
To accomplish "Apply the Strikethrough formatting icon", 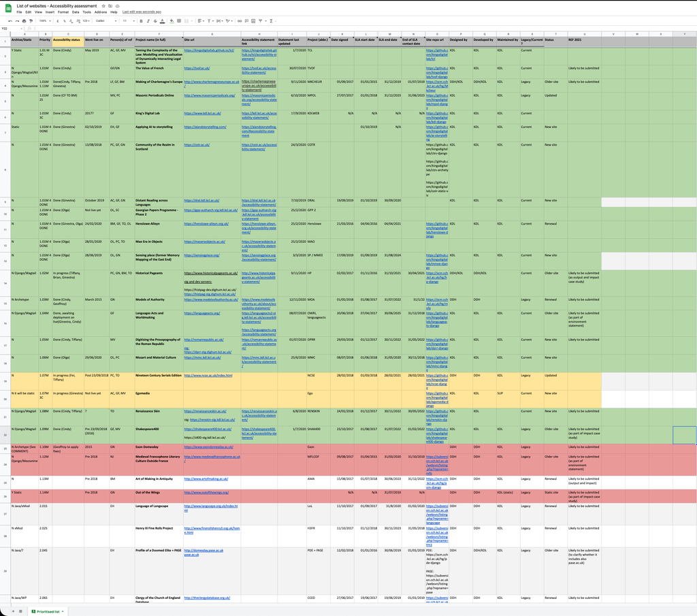I will click(155, 21).
